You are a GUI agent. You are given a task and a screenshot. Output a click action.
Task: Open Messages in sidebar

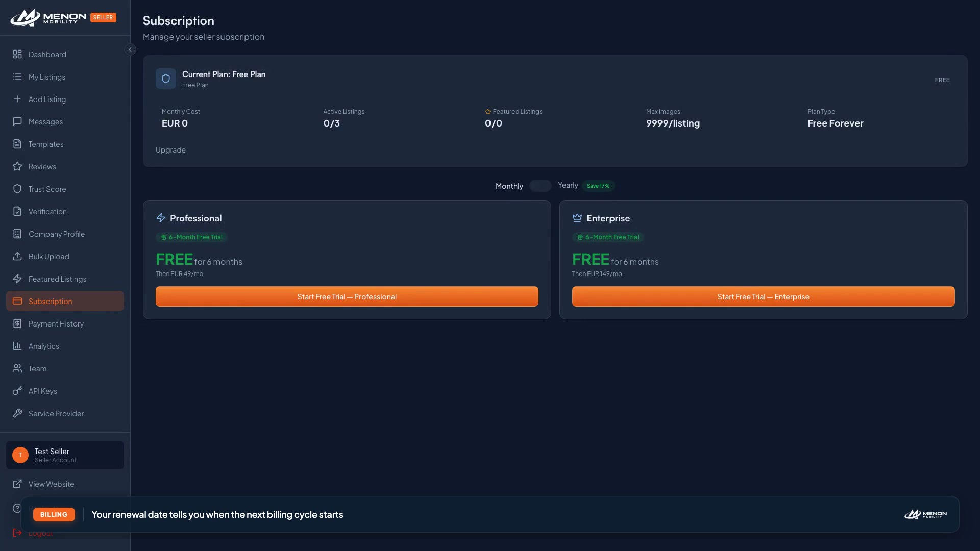coord(65,121)
